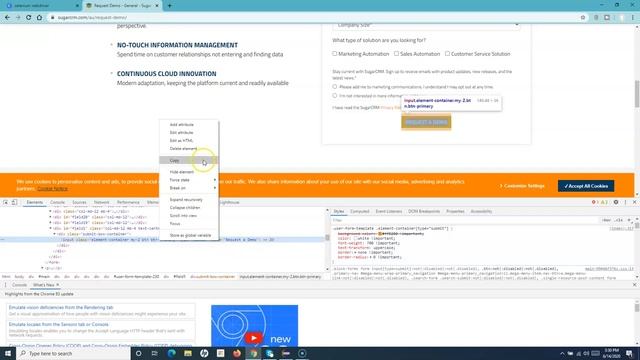Choose Edit as HTML in context menu
The image size is (640, 360).
[x=189, y=140]
